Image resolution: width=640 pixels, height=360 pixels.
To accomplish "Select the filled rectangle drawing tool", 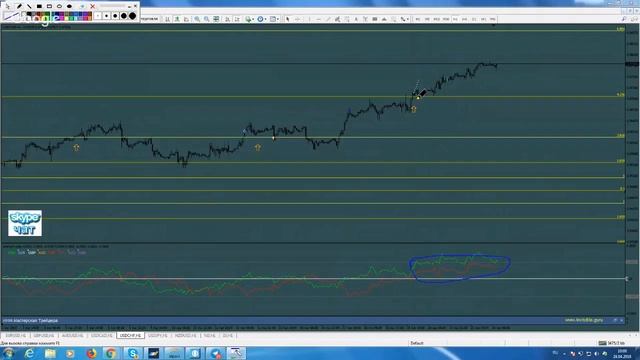I will point(39,7).
